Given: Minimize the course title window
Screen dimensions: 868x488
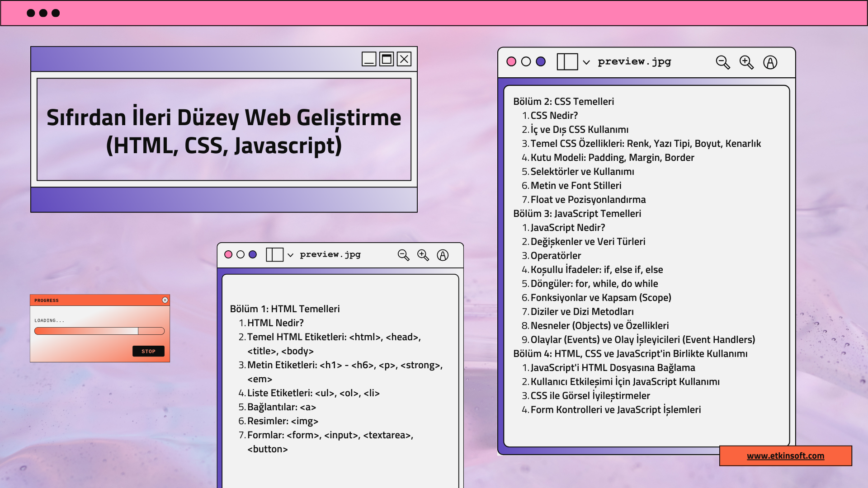Looking at the screenshot, I should (x=369, y=59).
